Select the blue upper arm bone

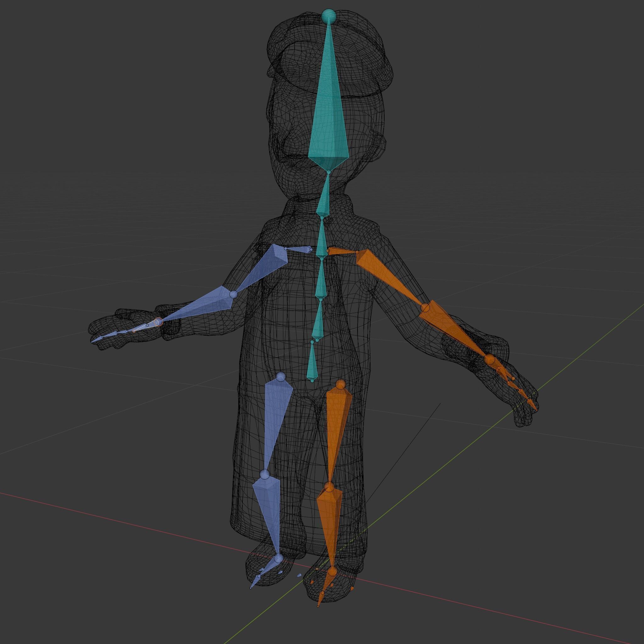click(263, 267)
